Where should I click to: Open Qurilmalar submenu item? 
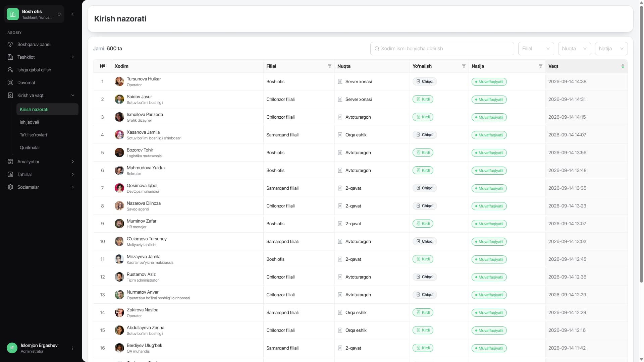point(47,147)
